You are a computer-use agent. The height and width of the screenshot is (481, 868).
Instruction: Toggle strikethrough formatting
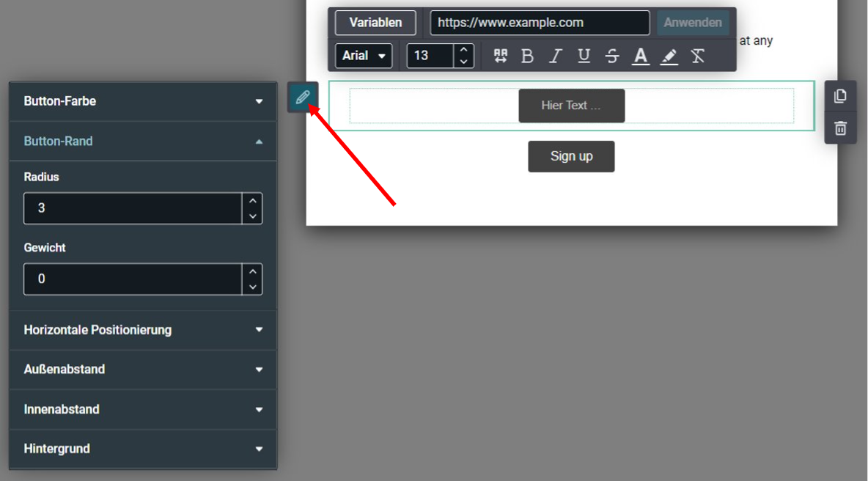tap(611, 56)
